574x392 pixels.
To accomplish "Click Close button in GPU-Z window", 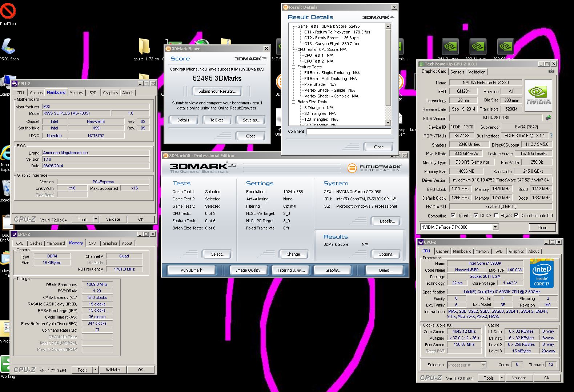I will (542, 228).
